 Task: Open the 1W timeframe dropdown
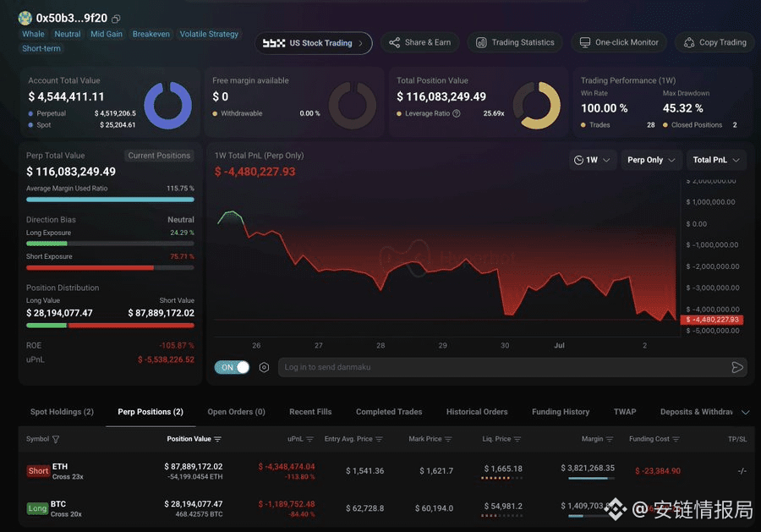pyautogui.click(x=592, y=160)
